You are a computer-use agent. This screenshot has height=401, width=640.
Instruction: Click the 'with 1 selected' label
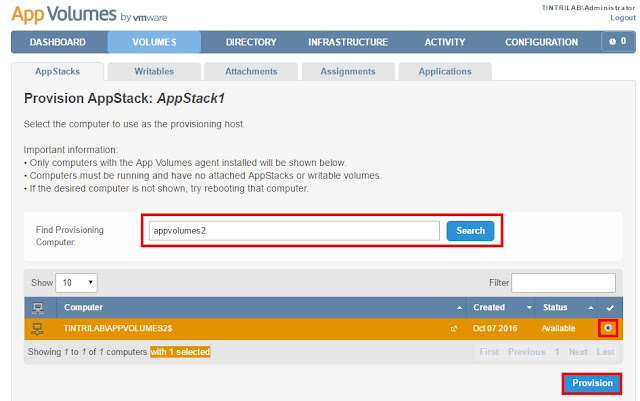180,352
